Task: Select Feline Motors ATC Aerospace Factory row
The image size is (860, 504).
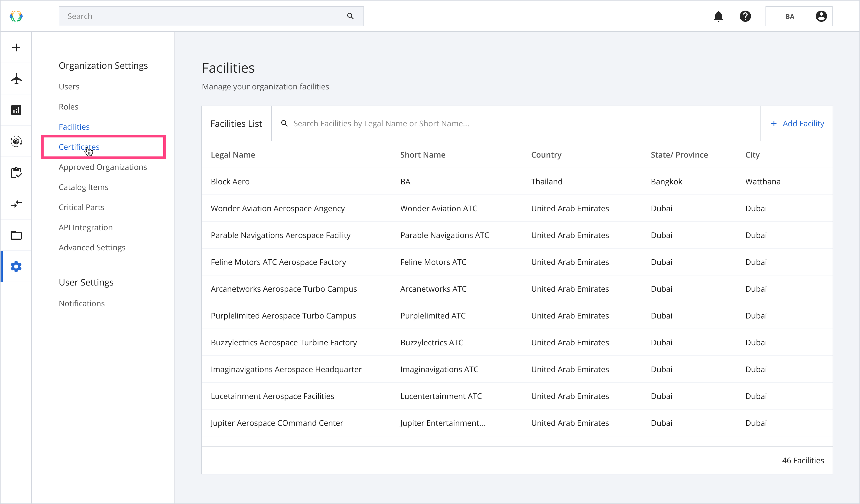Action: click(x=517, y=262)
